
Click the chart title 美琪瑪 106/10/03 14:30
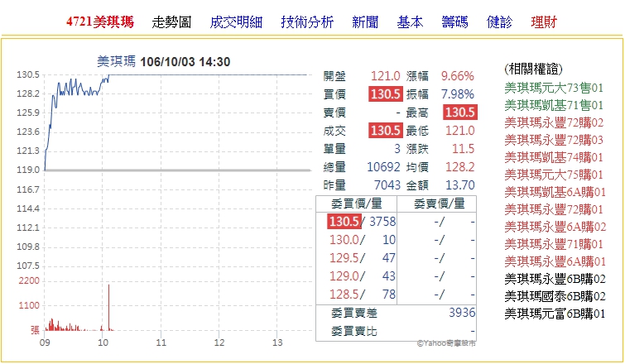pyautogui.click(x=163, y=62)
